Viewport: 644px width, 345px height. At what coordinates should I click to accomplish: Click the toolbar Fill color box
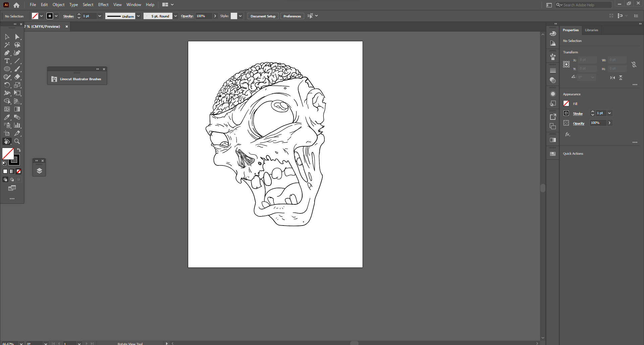click(x=8, y=154)
